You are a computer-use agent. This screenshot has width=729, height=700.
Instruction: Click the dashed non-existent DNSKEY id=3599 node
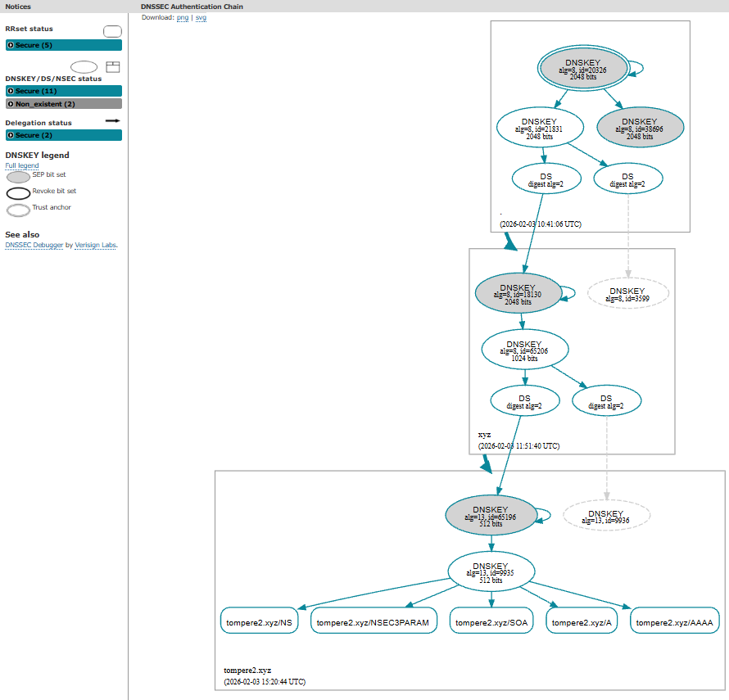(627, 293)
